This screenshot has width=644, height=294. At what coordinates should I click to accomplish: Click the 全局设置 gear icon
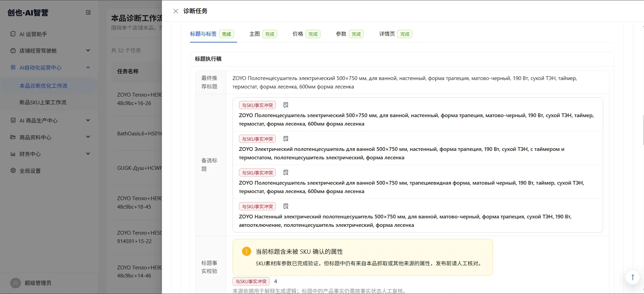[x=13, y=170]
